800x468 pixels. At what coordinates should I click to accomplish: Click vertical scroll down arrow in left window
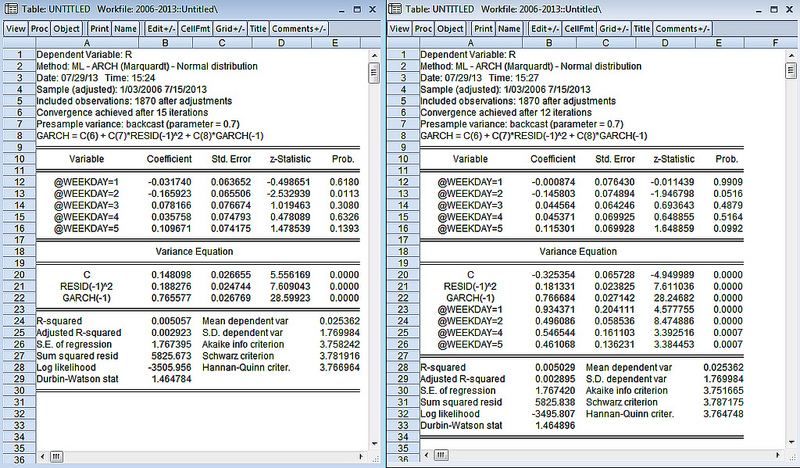pos(374,444)
